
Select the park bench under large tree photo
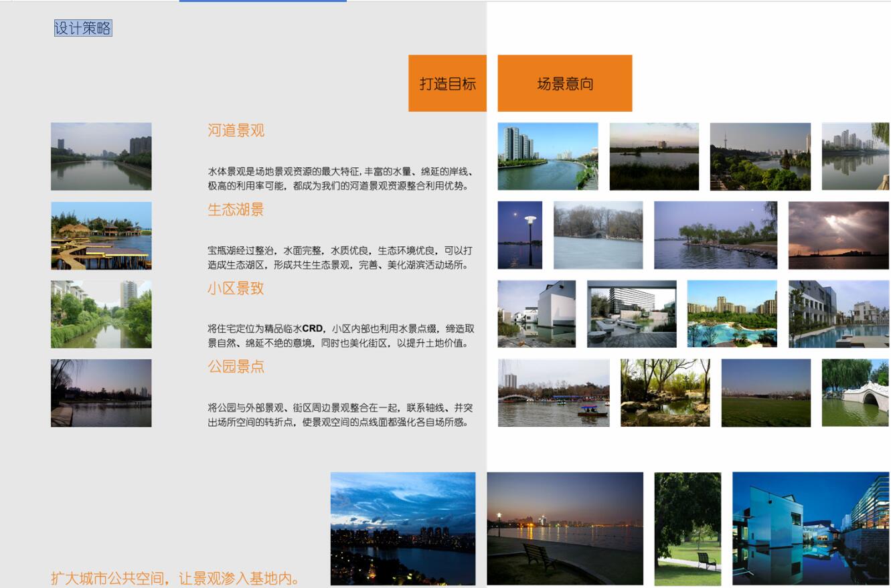(688, 528)
